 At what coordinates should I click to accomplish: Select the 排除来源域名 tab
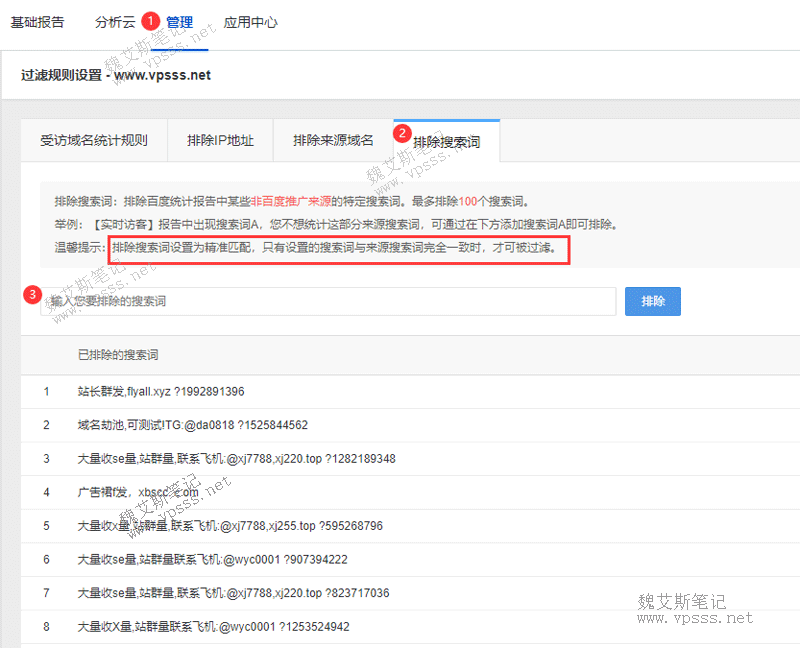tap(333, 141)
